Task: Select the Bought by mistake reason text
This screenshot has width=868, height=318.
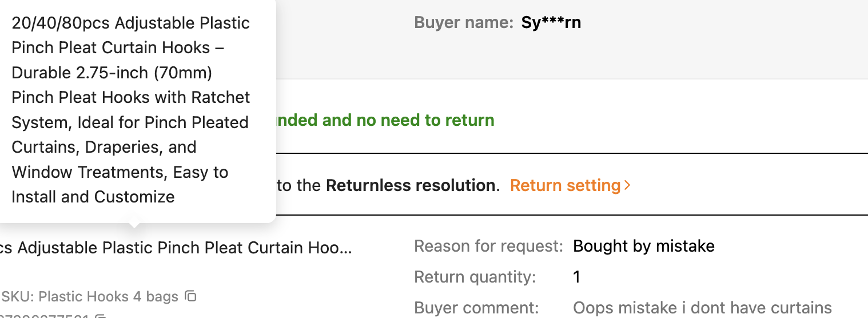Action: point(644,247)
